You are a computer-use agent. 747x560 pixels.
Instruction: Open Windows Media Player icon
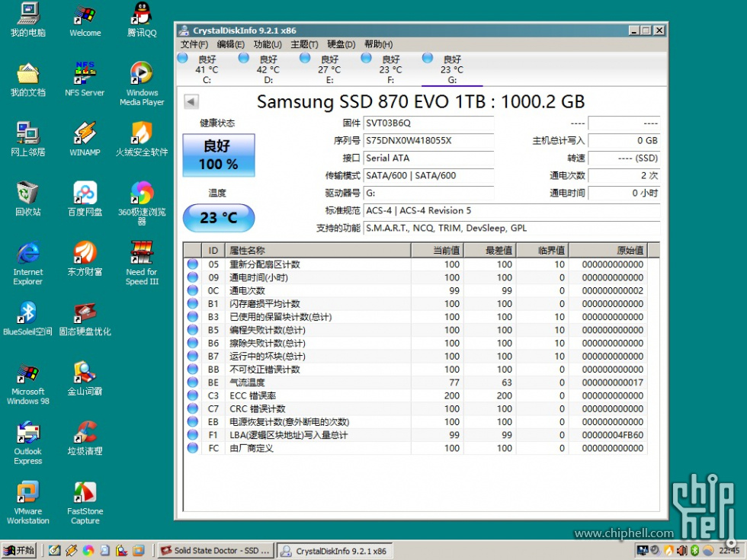click(x=142, y=84)
